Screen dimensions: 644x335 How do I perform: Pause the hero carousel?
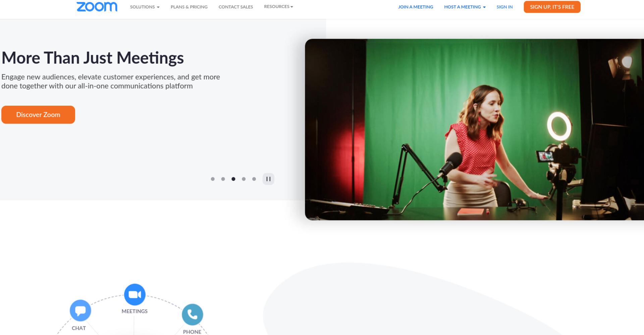[268, 179]
